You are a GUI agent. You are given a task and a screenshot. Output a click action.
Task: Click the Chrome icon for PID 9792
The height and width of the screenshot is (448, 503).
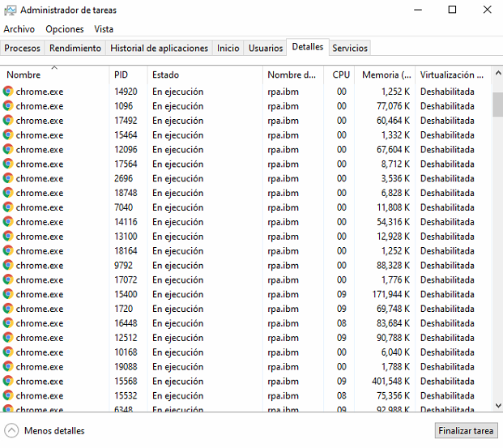[x=8, y=265]
